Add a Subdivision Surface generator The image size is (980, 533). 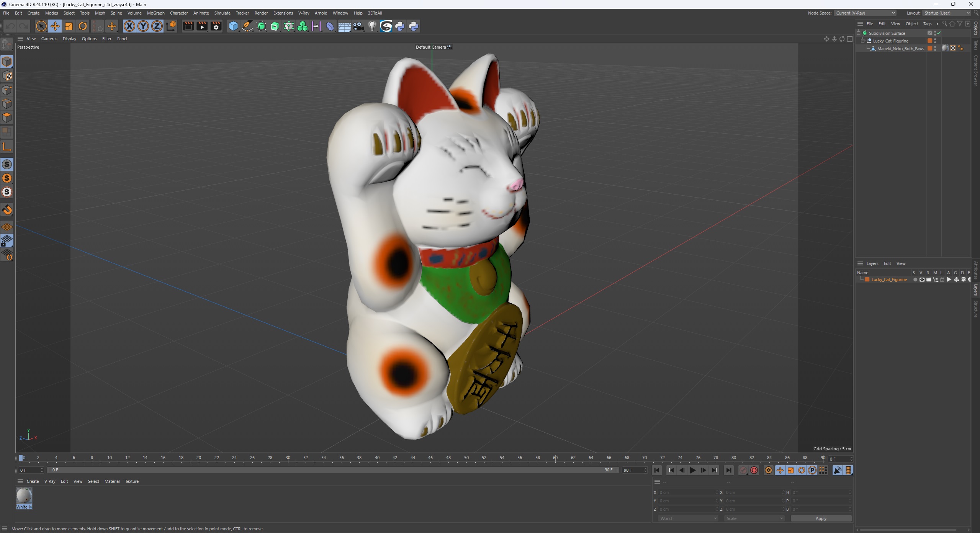coord(261,26)
